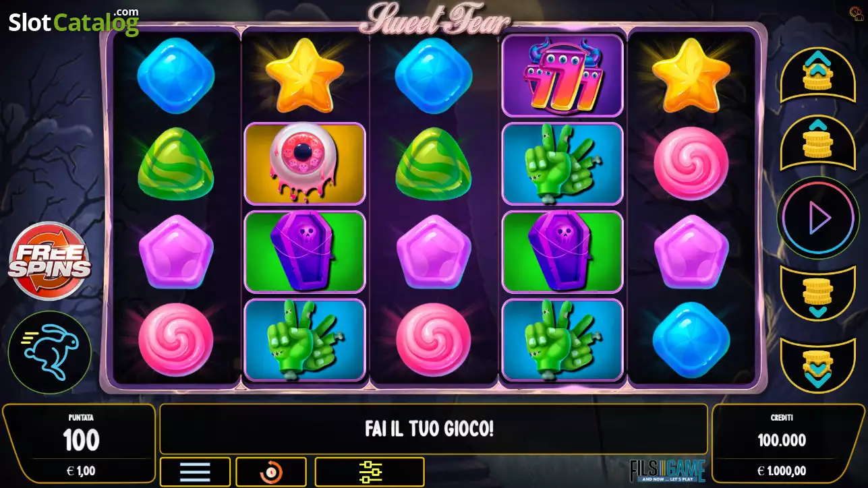
Task: Increase the bet with the single up arrow coins
Action: 817,142
